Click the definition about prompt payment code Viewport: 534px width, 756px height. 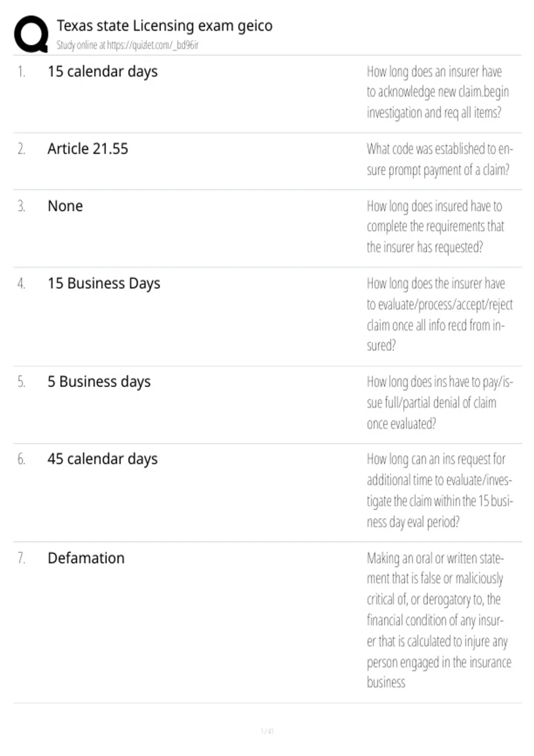click(x=440, y=159)
